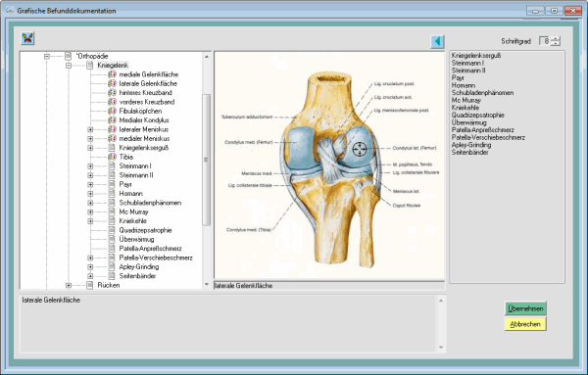
Task: Select Seitenbänder in the right list
Action: pos(469,153)
